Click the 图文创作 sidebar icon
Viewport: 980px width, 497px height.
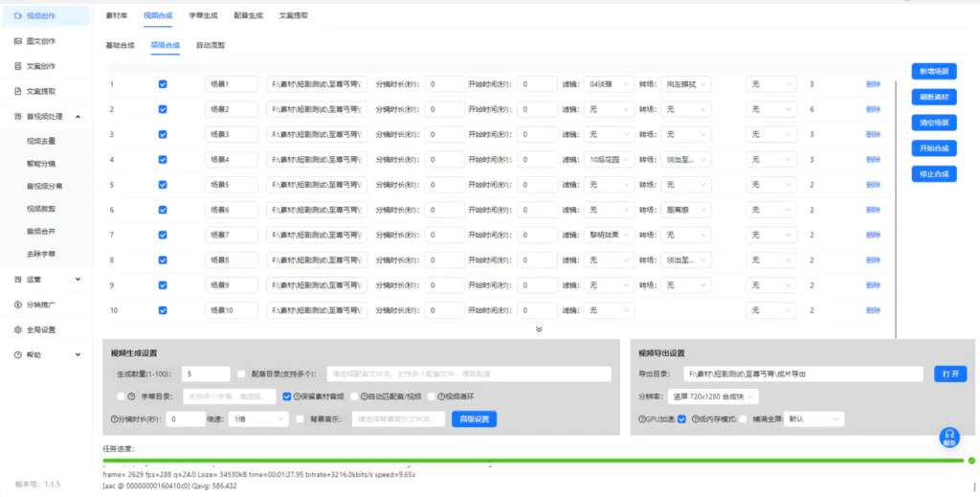pyautogui.click(x=18, y=41)
